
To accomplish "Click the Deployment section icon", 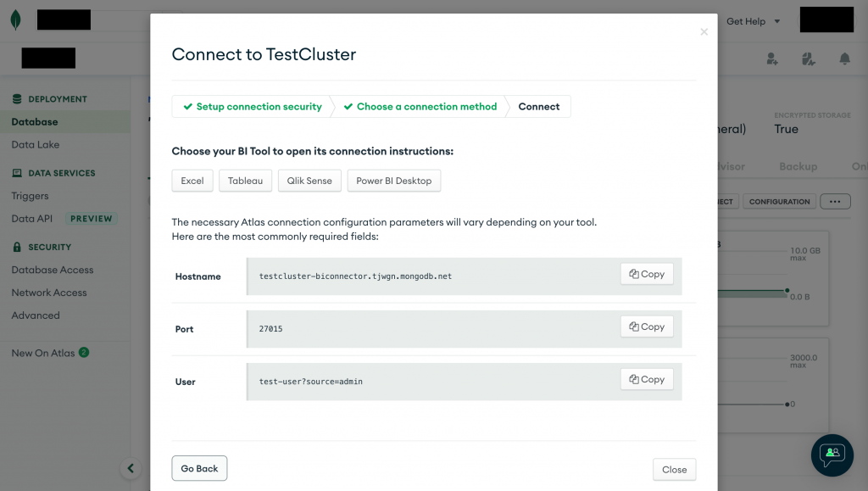I will 17,99.
